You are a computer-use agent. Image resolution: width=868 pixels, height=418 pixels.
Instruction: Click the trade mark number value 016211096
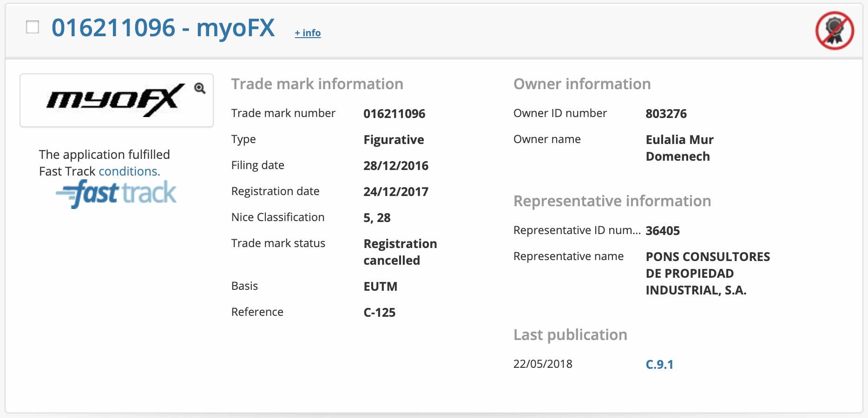pos(394,114)
